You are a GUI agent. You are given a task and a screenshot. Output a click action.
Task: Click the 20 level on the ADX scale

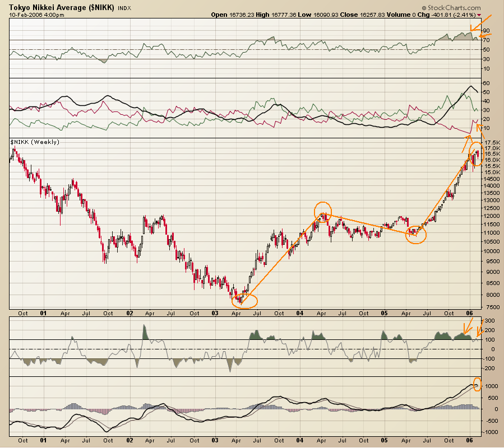tap(486, 119)
